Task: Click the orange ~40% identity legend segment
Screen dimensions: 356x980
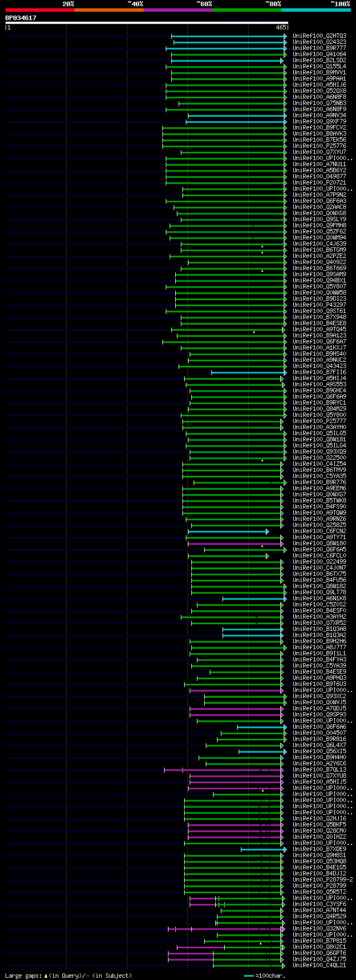Action: 109,10
